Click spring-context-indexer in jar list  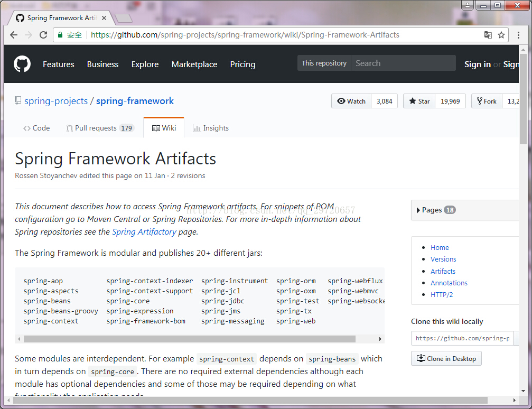click(x=150, y=281)
